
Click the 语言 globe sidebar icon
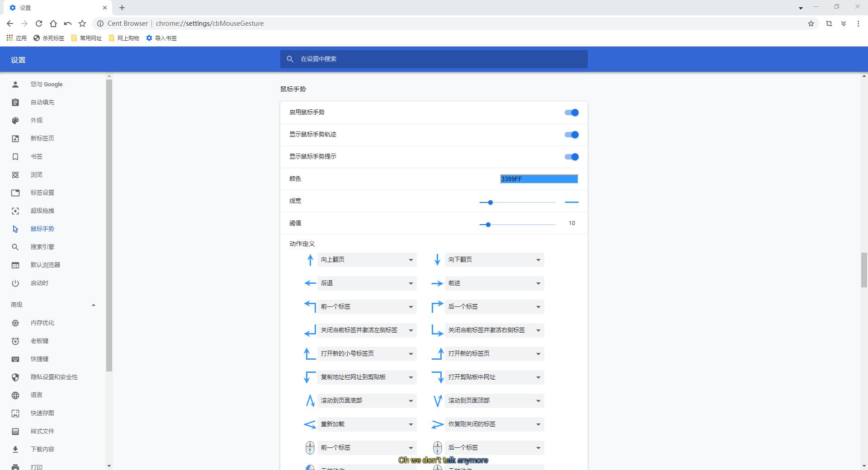15,395
